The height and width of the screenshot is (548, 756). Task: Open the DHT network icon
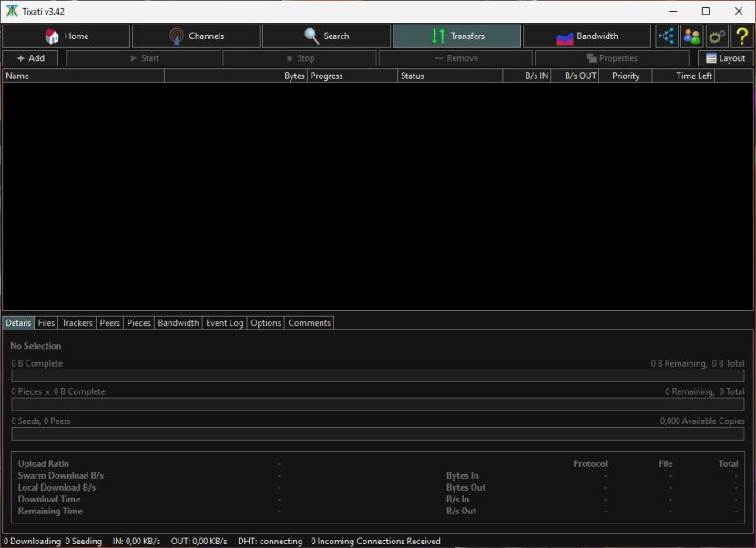coord(667,36)
